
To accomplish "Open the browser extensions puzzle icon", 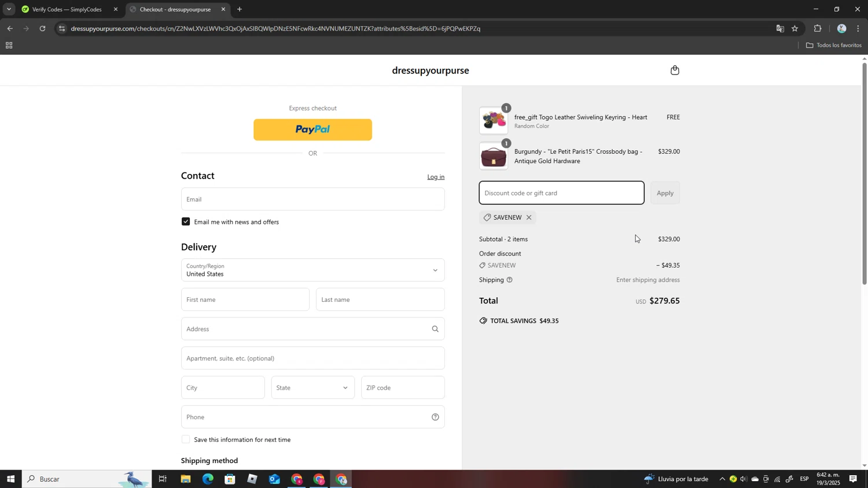I will point(818,28).
